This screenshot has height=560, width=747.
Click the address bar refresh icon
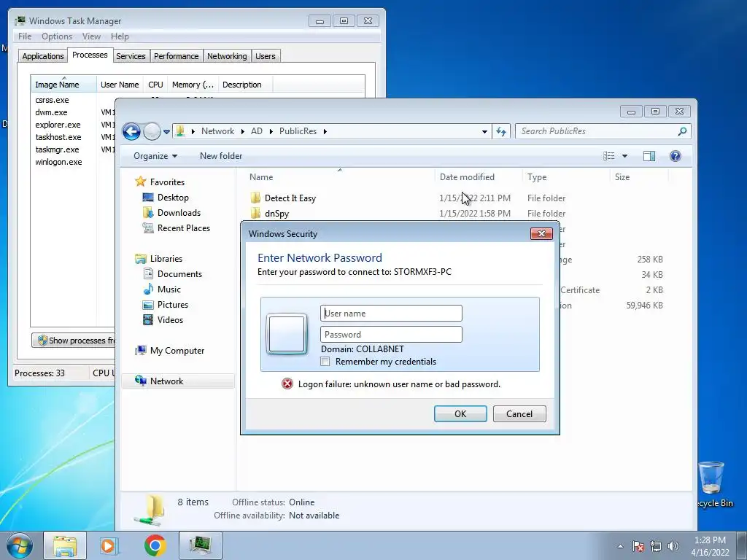tap(501, 131)
